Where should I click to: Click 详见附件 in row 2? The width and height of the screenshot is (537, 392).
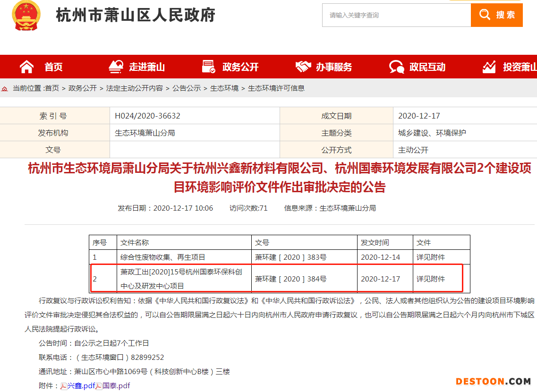tap(431, 279)
